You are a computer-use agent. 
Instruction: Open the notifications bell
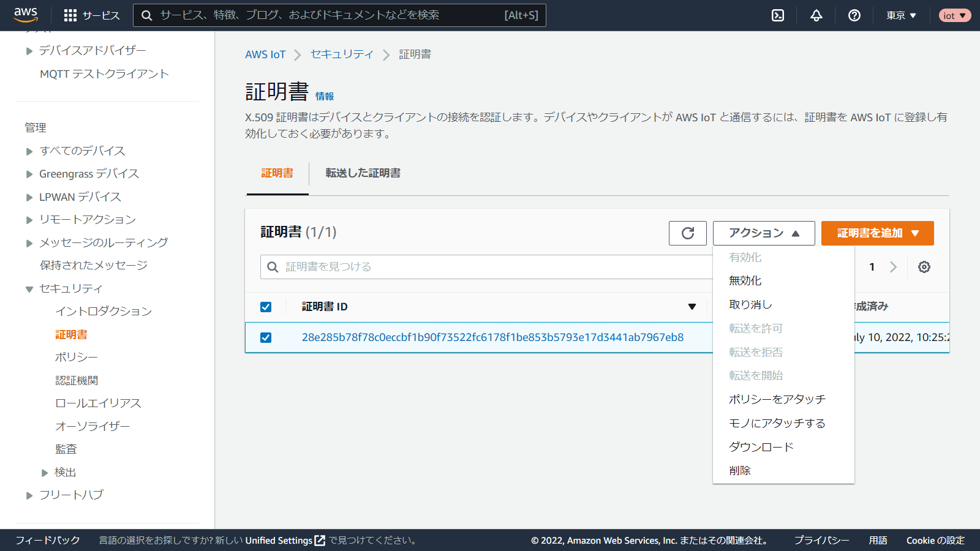coord(816,15)
